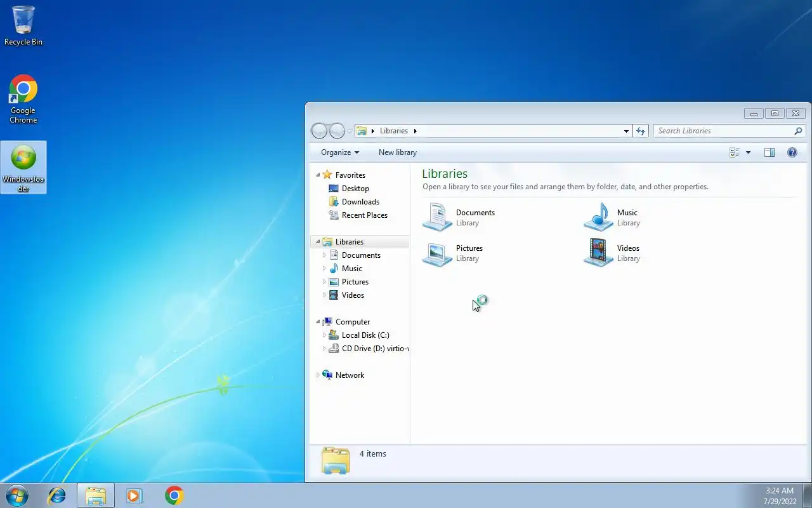Open Desktop under Favorites
This screenshot has height=508, width=812.
355,189
